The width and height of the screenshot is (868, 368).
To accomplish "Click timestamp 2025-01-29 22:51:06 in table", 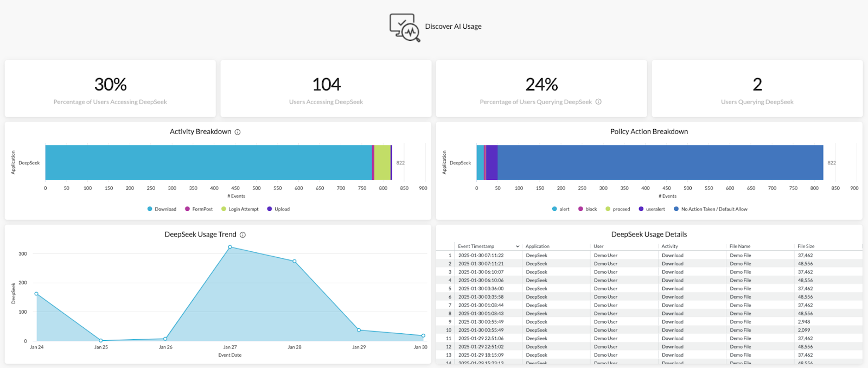I will tap(481, 338).
